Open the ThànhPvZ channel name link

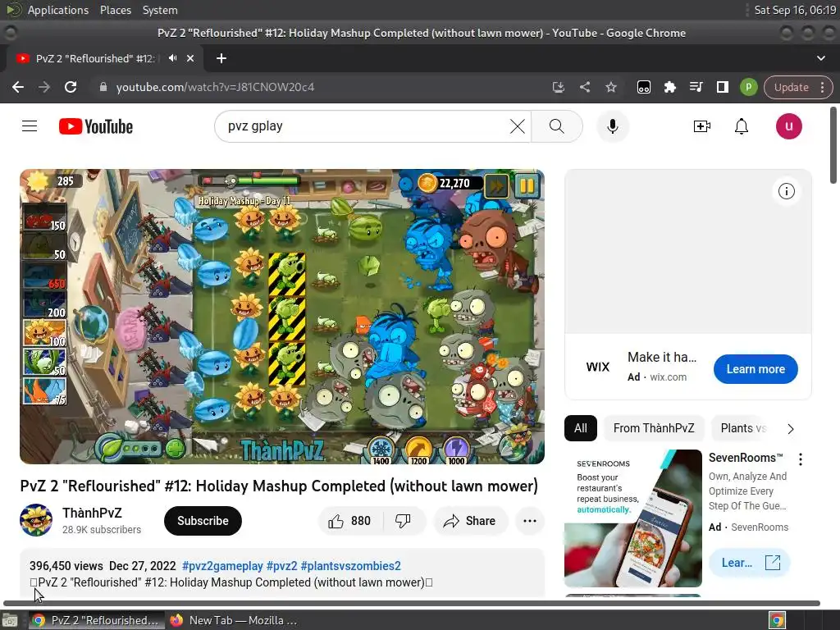[x=92, y=514]
